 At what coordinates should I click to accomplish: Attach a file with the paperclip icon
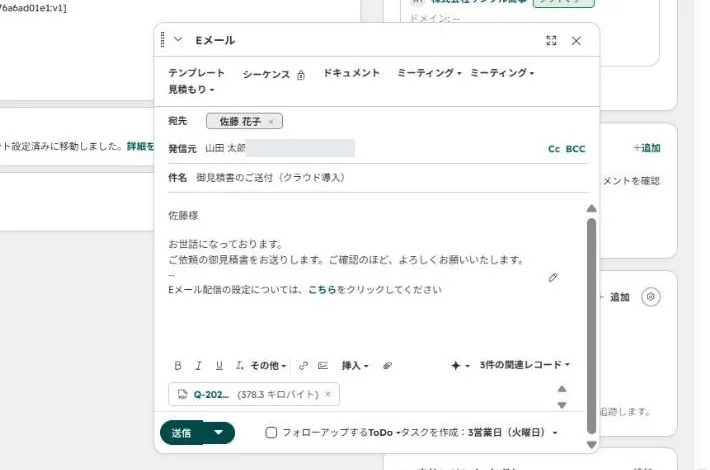[387, 365]
